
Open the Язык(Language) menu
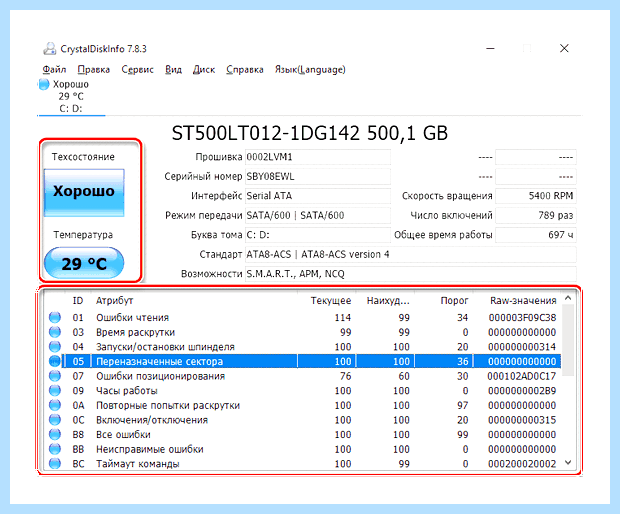pos(310,70)
